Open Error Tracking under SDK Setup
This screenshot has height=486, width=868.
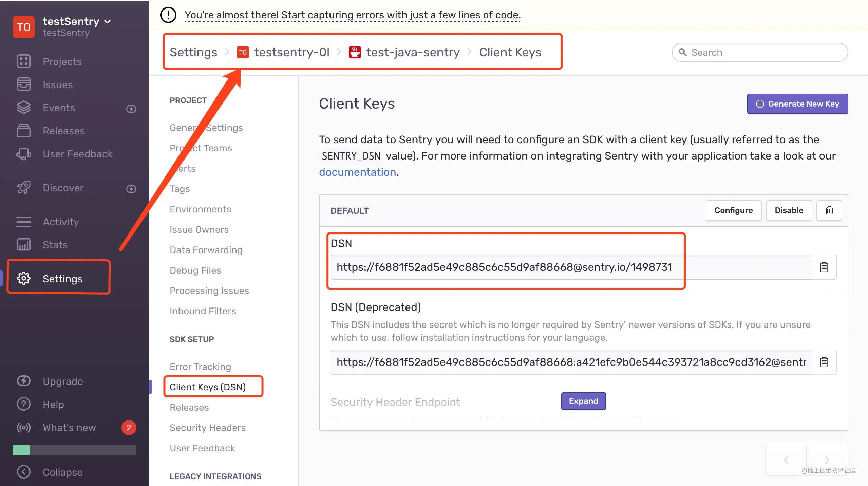pyautogui.click(x=200, y=367)
